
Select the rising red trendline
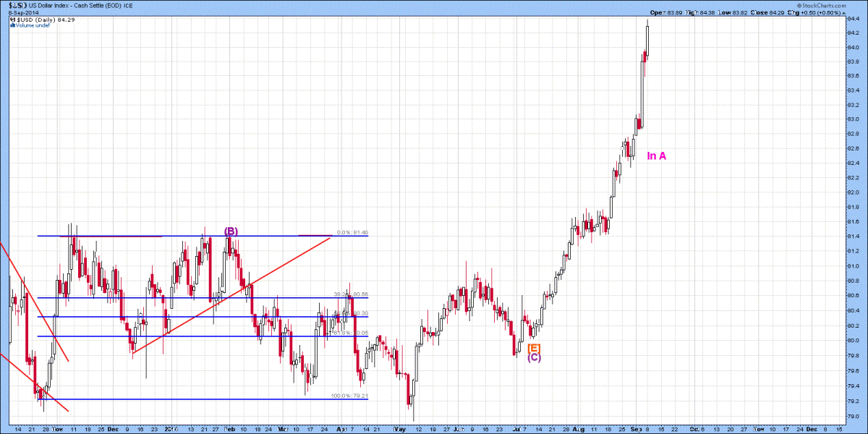(232, 294)
